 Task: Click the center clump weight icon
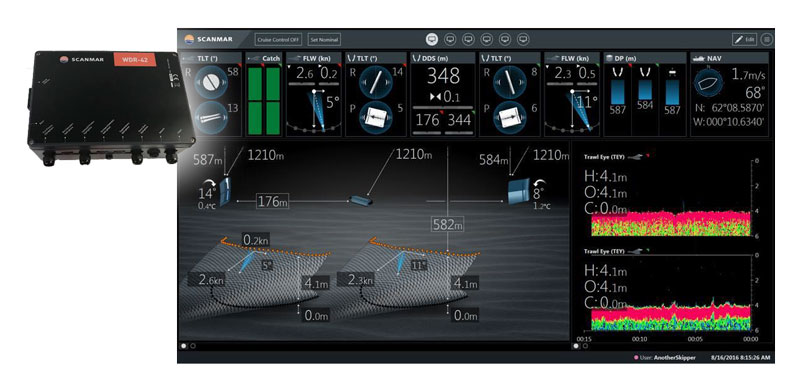coord(360,200)
